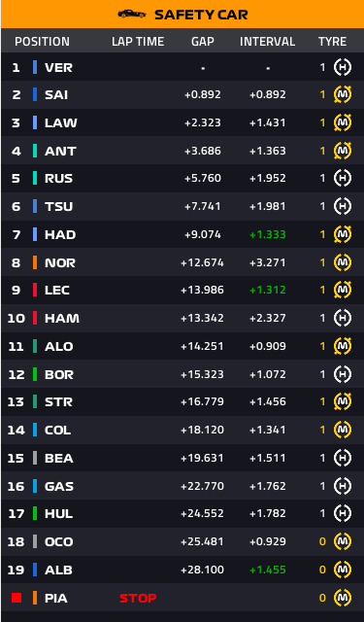Click ALB's medium tyre icon
The height and width of the screenshot is (622, 364).
pos(343,570)
